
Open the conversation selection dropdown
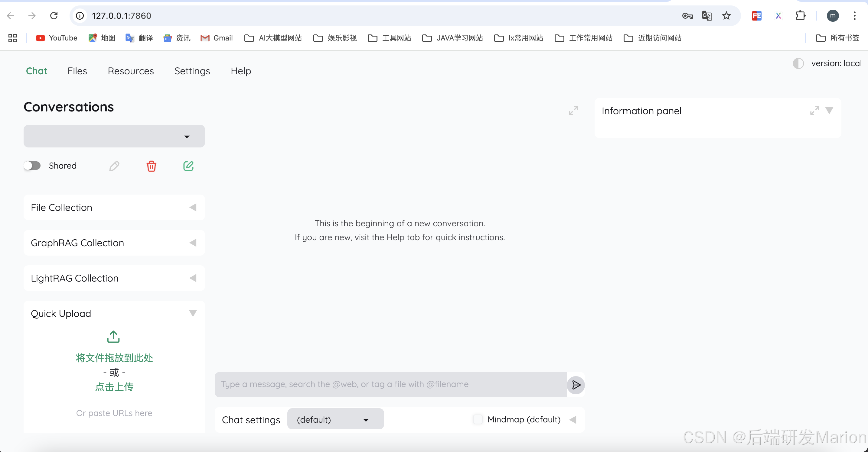(x=114, y=136)
